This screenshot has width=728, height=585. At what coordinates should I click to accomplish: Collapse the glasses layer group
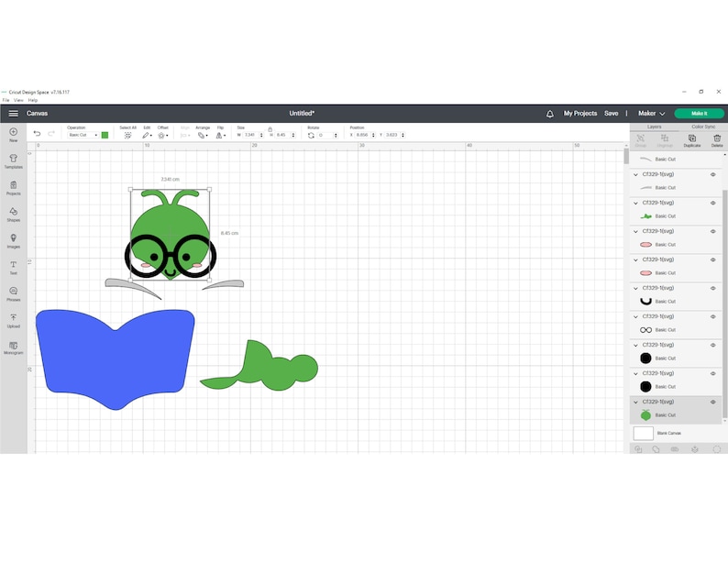pyautogui.click(x=635, y=316)
